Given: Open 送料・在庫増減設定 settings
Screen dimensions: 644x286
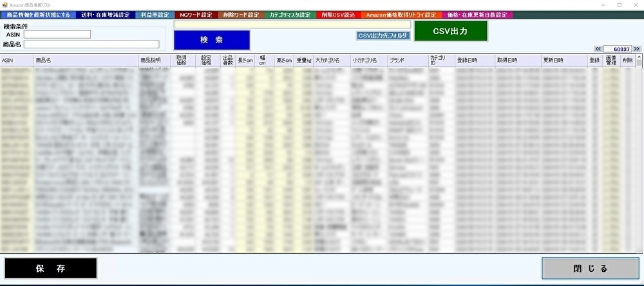Looking at the screenshot, I should [x=106, y=15].
